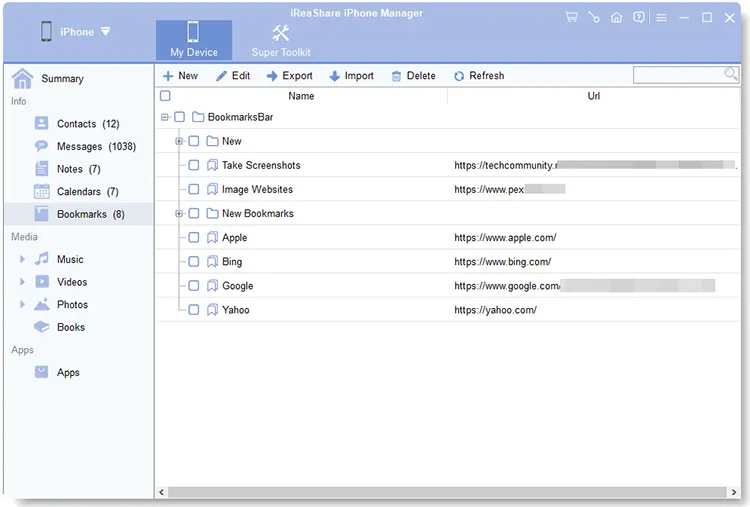Viewport: 750px width, 507px height.
Task: Click the Messages speech bubble icon
Action: click(42, 146)
